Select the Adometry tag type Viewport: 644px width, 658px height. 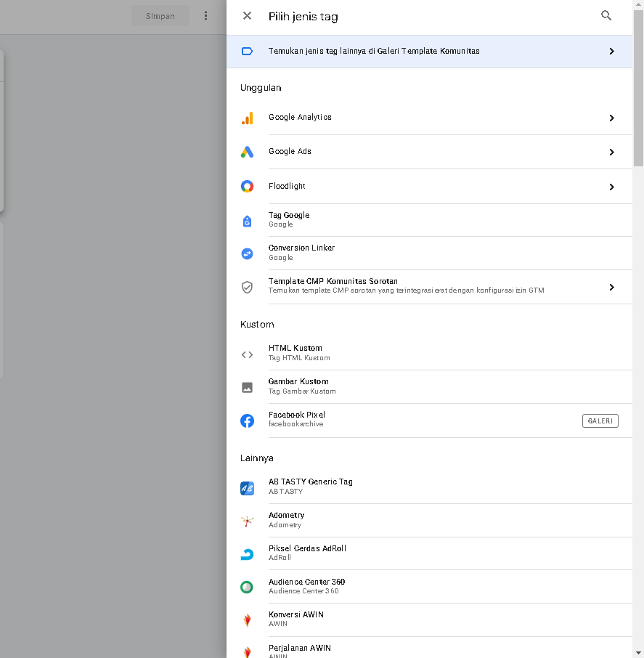click(429, 520)
